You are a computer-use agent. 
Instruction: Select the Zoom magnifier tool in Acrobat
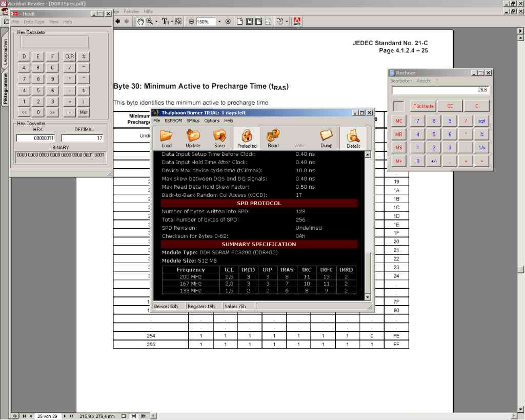tap(150, 22)
